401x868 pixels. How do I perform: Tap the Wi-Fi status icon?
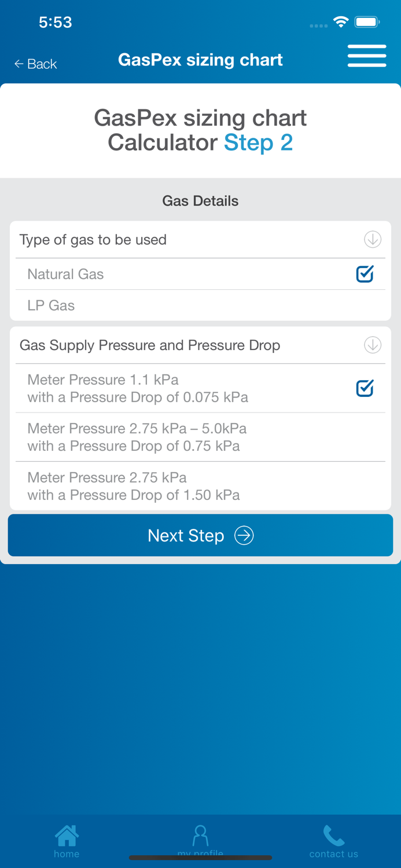tap(341, 22)
